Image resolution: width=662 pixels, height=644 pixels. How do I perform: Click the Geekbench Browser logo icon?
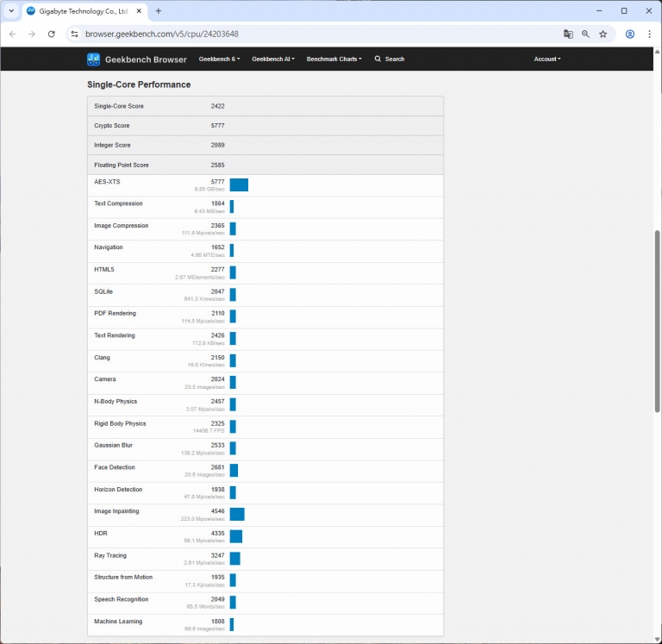point(94,59)
